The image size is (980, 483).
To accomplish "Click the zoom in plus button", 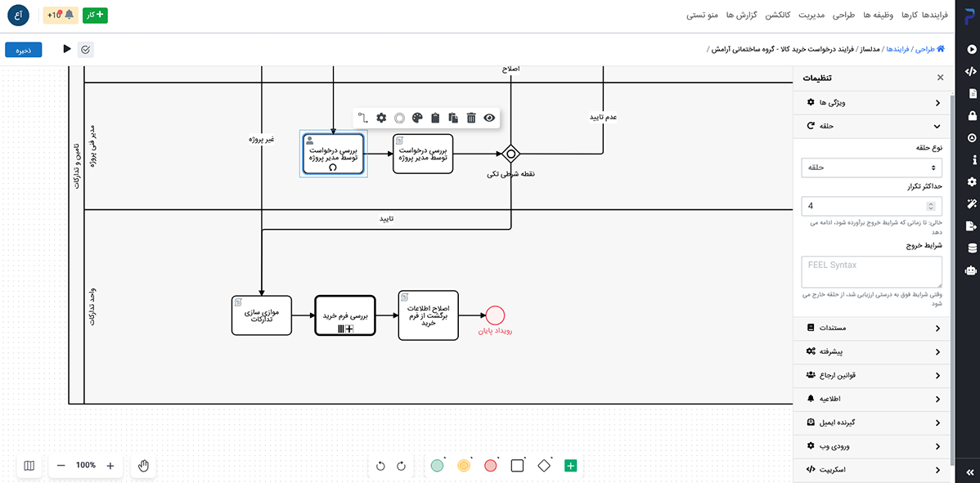I will click(110, 465).
